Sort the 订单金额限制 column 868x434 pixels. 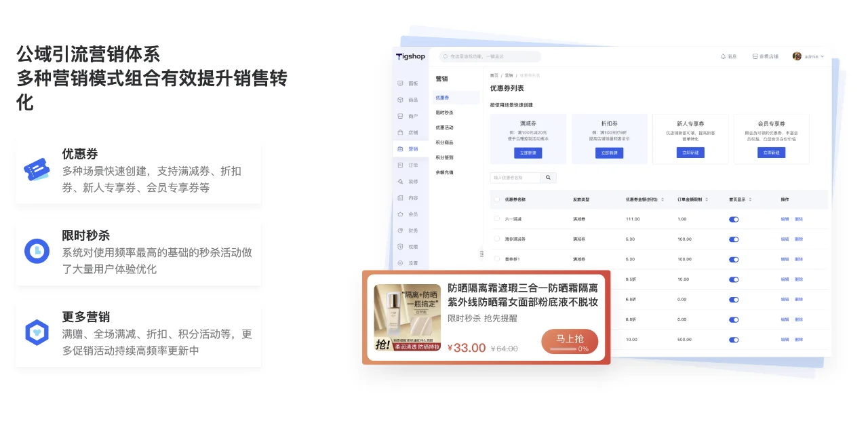tap(706, 199)
